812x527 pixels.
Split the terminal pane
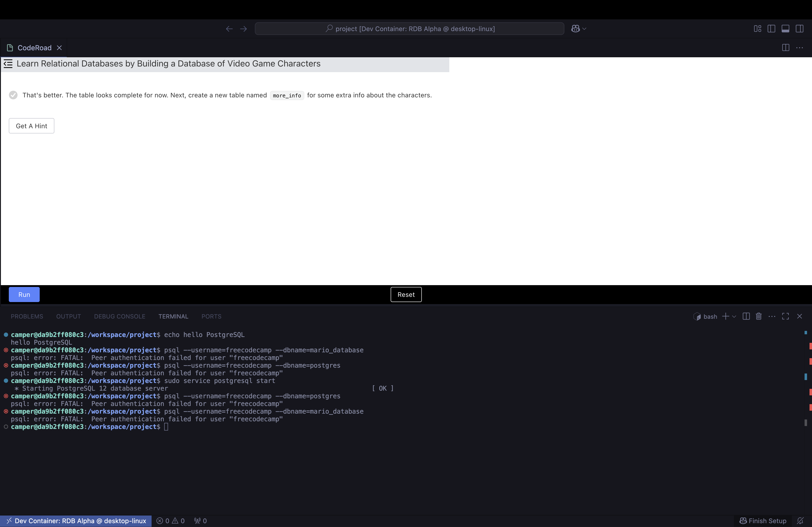[746, 316]
